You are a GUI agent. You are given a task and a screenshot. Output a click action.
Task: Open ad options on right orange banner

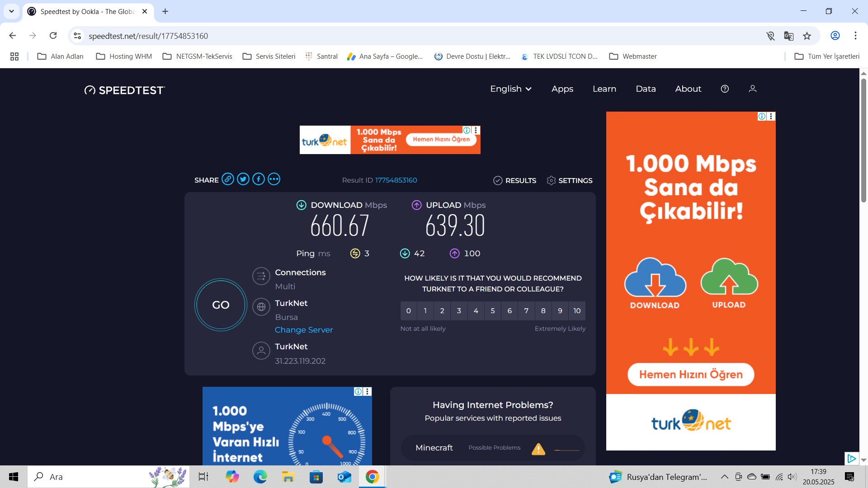[x=771, y=117]
